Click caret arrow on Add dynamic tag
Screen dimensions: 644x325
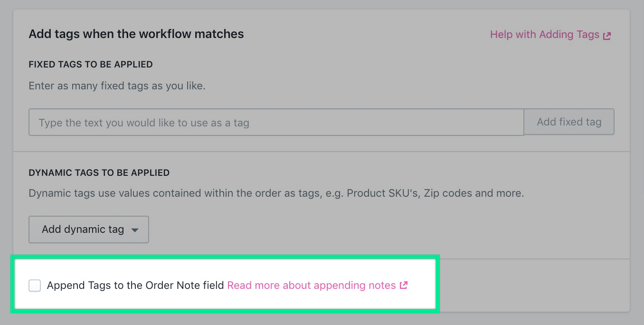click(x=135, y=230)
